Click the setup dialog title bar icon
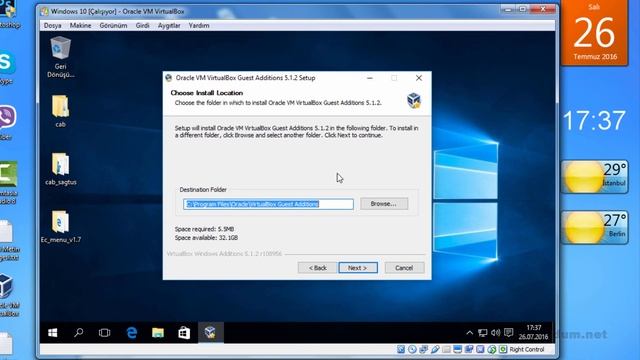Image resolution: width=640 pixels, height=360 pixels. (x=169, y=78)
